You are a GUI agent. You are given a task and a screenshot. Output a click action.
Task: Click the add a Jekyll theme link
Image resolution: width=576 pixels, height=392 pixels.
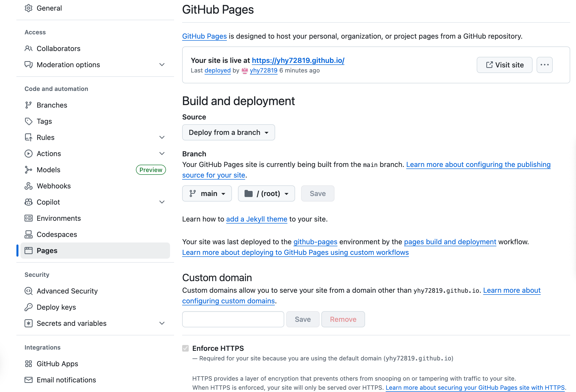(257, 219)
